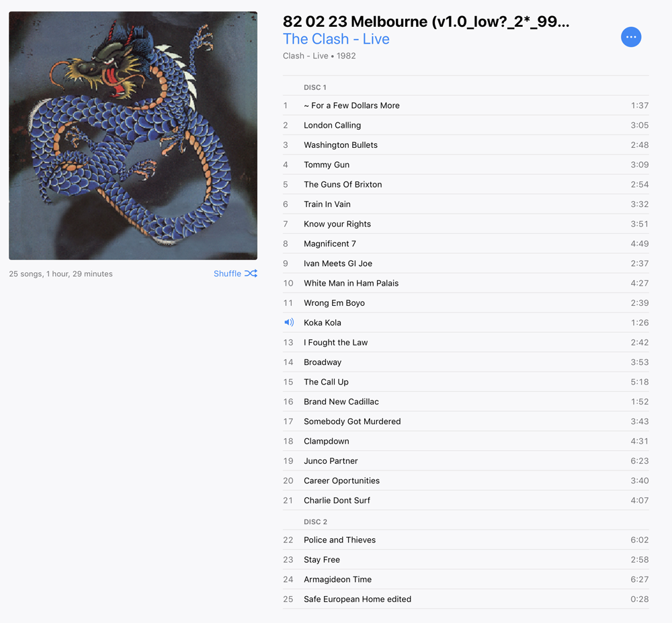Play London Calling track
This screenshot has width=672, height=623.
pyautogui.click(x=466, y=125)
